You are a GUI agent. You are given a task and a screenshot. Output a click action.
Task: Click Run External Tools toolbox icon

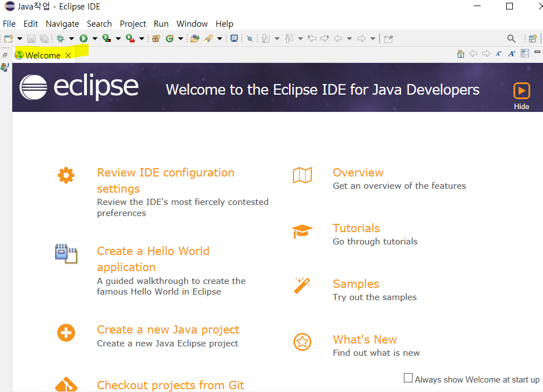130,38
